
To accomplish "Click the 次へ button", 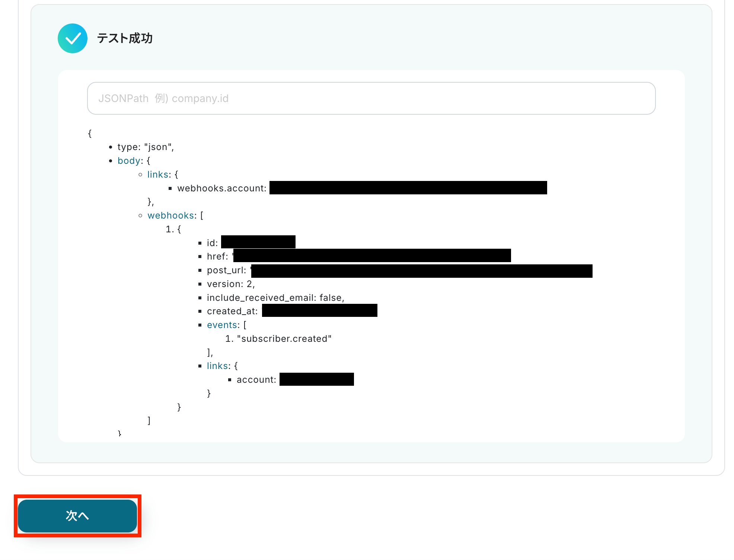I will 77,516.
